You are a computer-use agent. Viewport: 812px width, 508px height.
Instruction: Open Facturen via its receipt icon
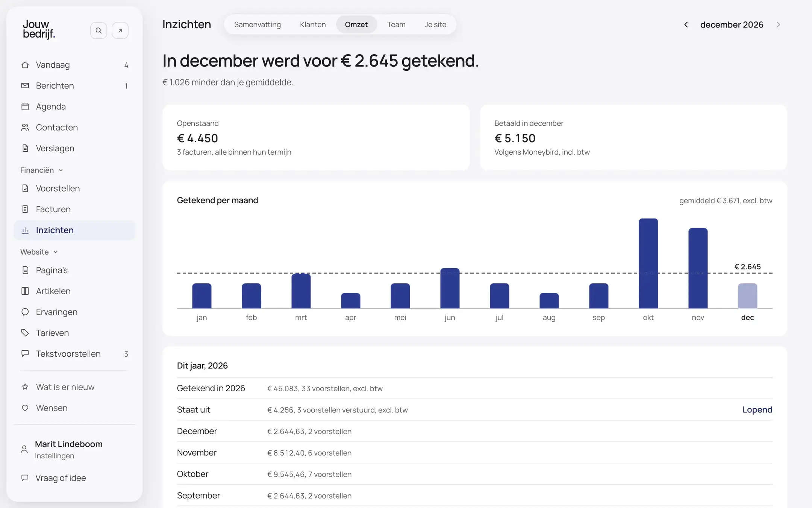point(25,209)
